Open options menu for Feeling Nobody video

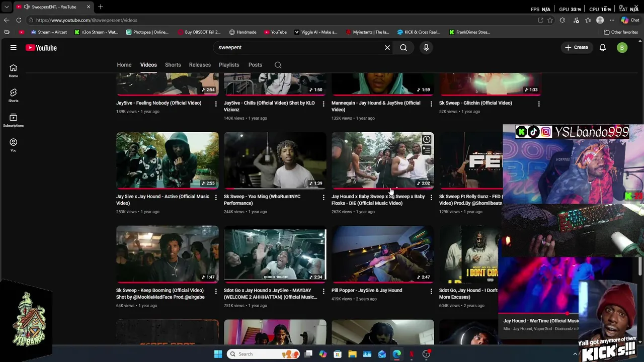click(x=216, y=104)
